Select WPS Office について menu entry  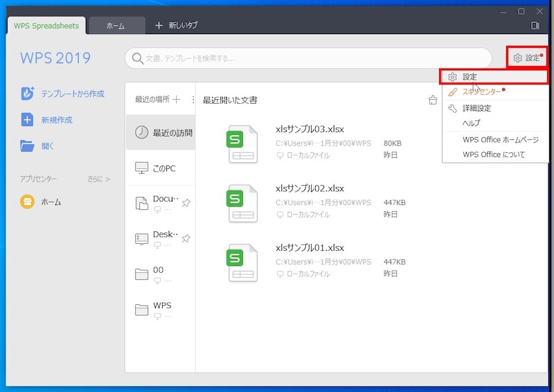point(495,154)
